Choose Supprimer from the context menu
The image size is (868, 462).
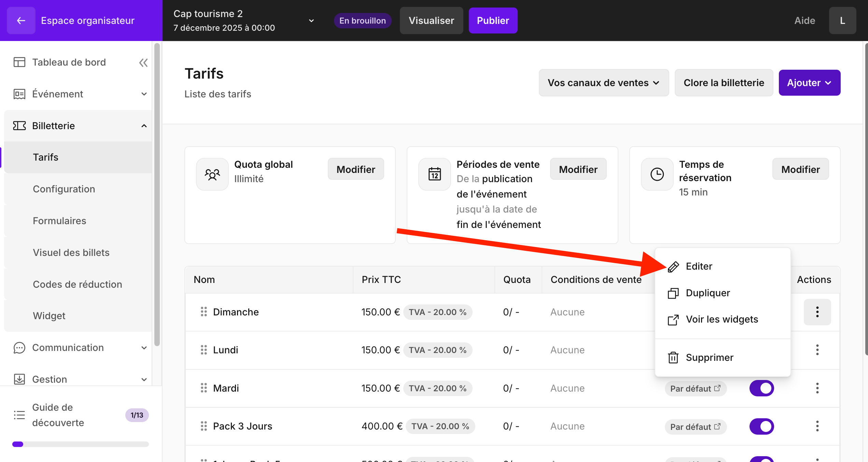tap(709, 357)
